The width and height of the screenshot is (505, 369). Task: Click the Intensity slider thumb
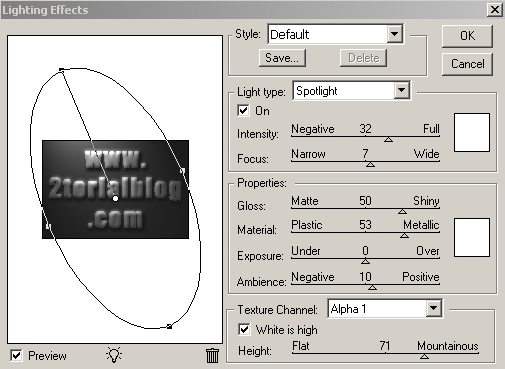(388, 140)
